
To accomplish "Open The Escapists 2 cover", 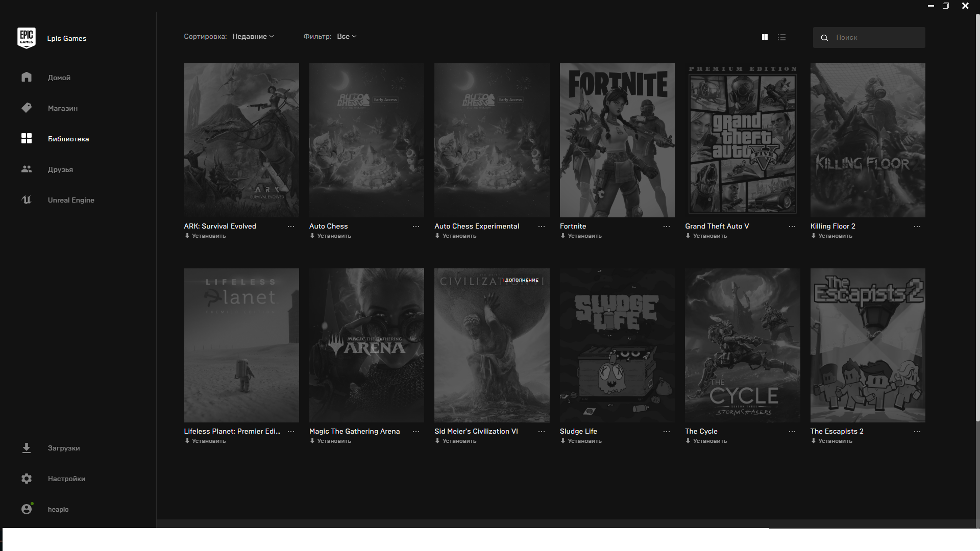I will (868, 345).
